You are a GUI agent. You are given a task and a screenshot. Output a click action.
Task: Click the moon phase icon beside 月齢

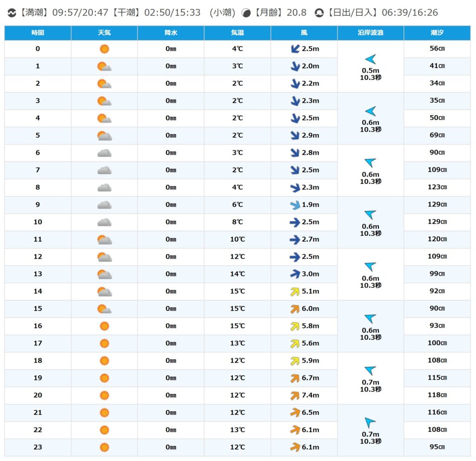[247, 13]
